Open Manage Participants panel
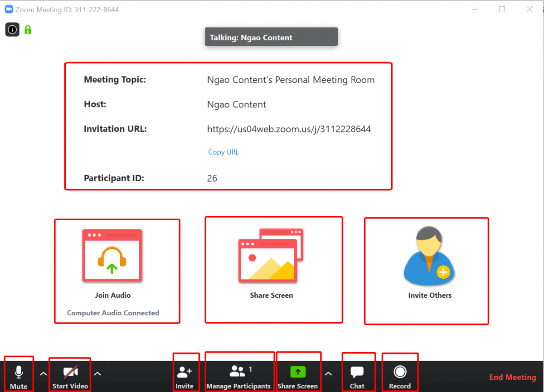Viewport: 544px width, 392px height. [x=238, y=377]
